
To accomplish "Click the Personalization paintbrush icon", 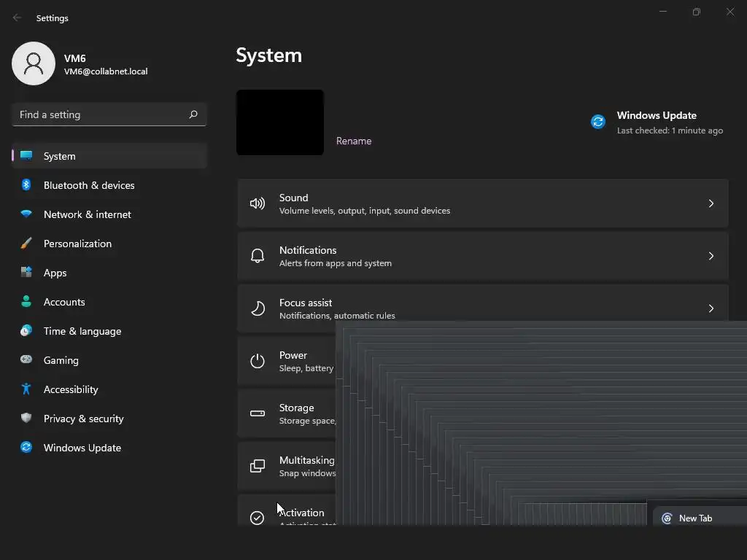I will tap(26, 244).
